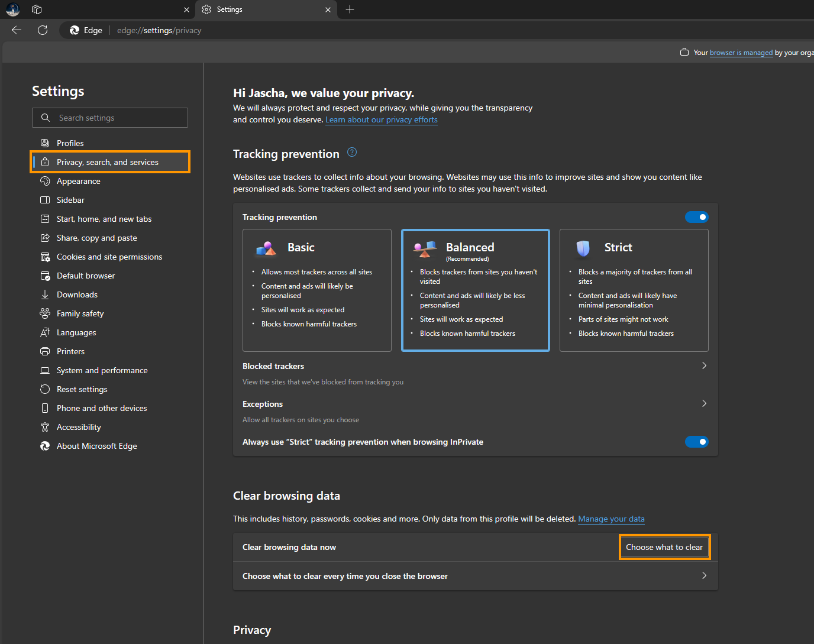Select the Strict tracking prevention card
The height and width of the screenshot is (644, 814).
pos(634,290)
